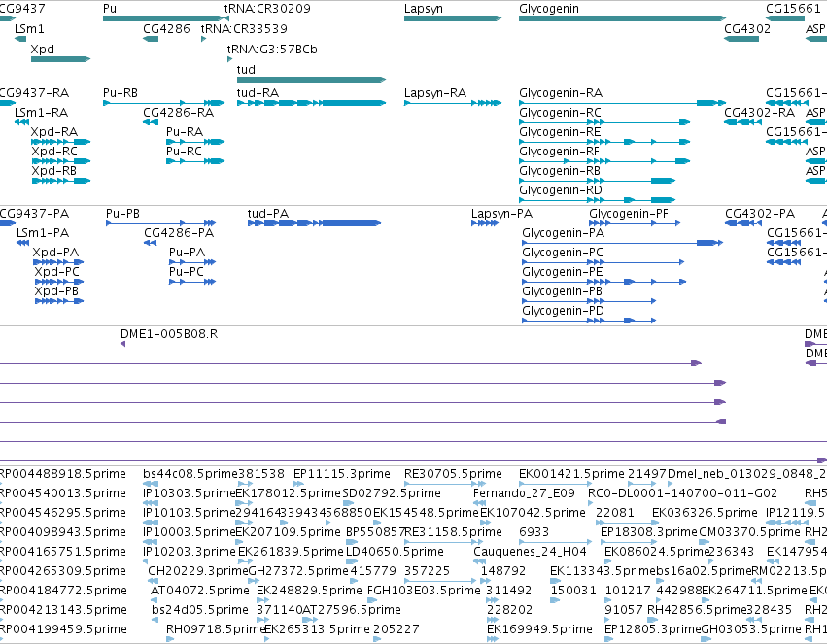Select the Xpd-PA protein label
This screenshot has width=827, height=644.
point(55,253)
